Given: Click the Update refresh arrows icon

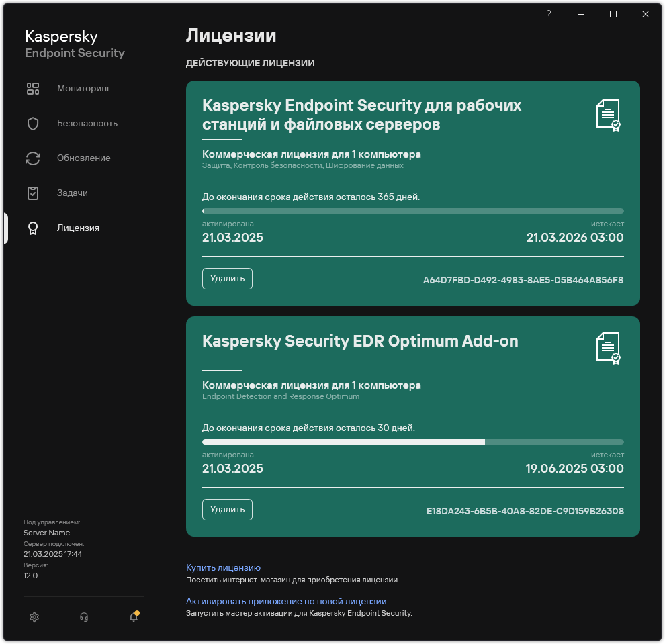Looking at the screenshot, I should (33, 158).
